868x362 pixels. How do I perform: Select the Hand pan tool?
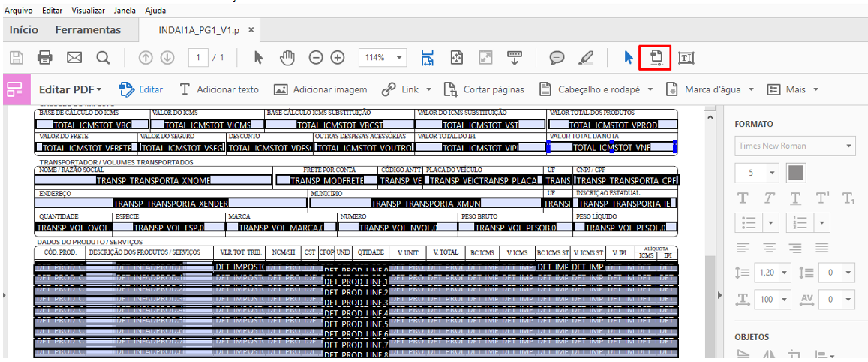(x=286, y=57)
